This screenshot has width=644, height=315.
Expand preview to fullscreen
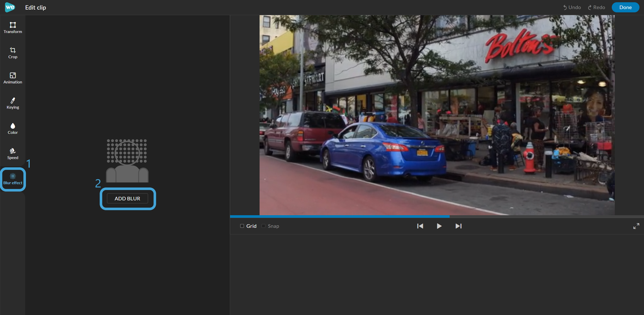point(636,226)
